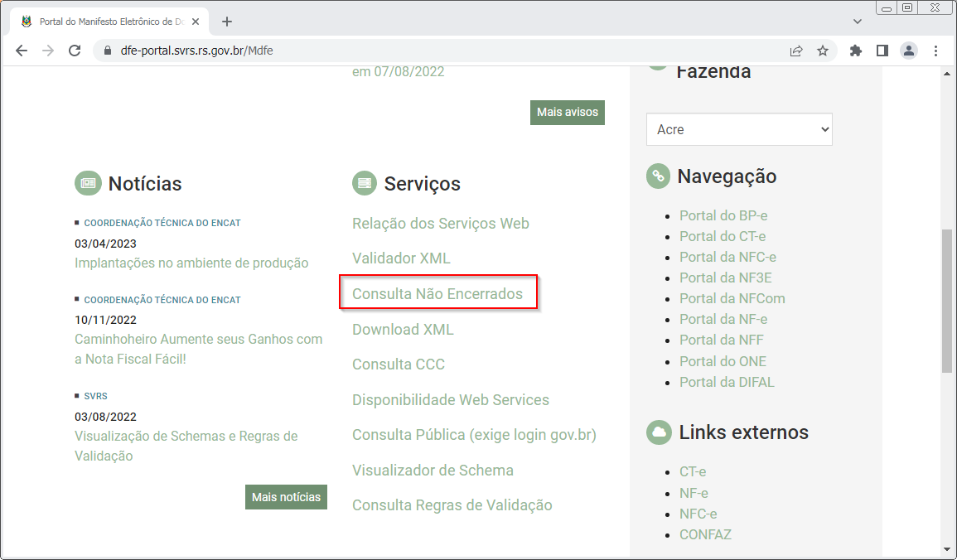Image resolution: width=957 pixels, height=560 pixels.
Task: Share this page using the share icon
Action: pos(796,51)
